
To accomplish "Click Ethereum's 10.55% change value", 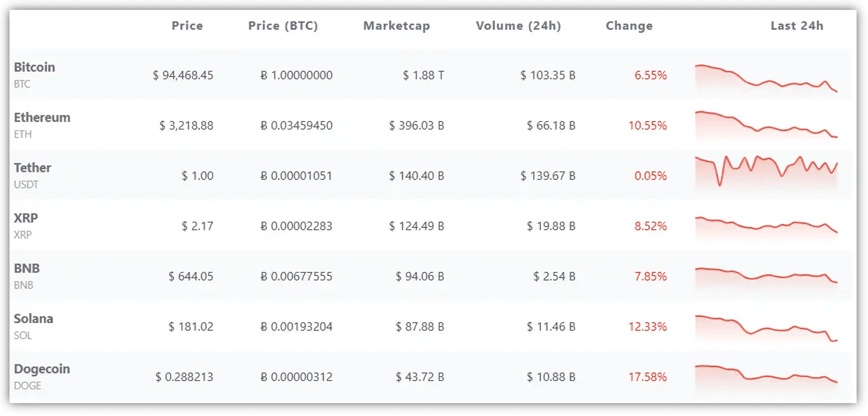I will (648, 126).
